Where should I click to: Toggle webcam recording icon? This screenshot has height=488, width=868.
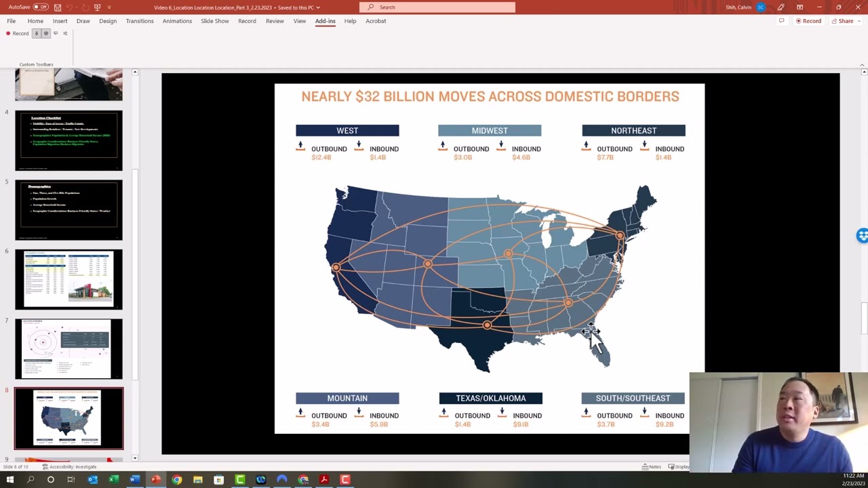click(46, 33)
